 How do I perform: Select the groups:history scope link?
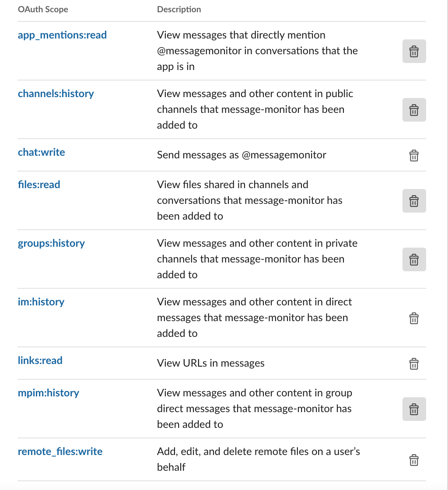(x=51, y=244)
